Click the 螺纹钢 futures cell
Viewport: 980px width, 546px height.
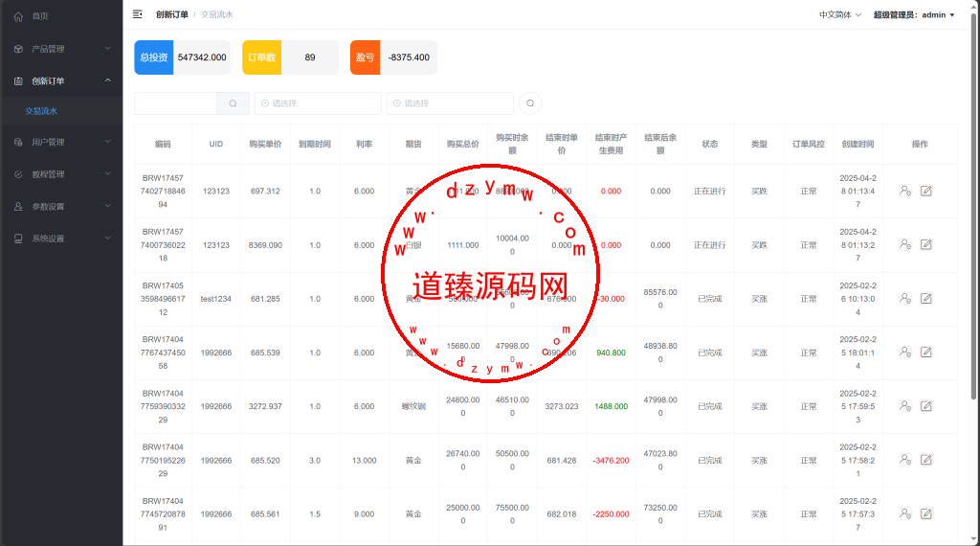[413, 406]
